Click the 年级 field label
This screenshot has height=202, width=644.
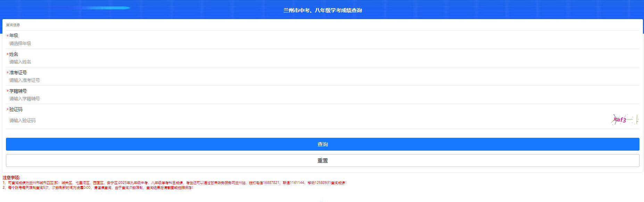pos(14,35)
